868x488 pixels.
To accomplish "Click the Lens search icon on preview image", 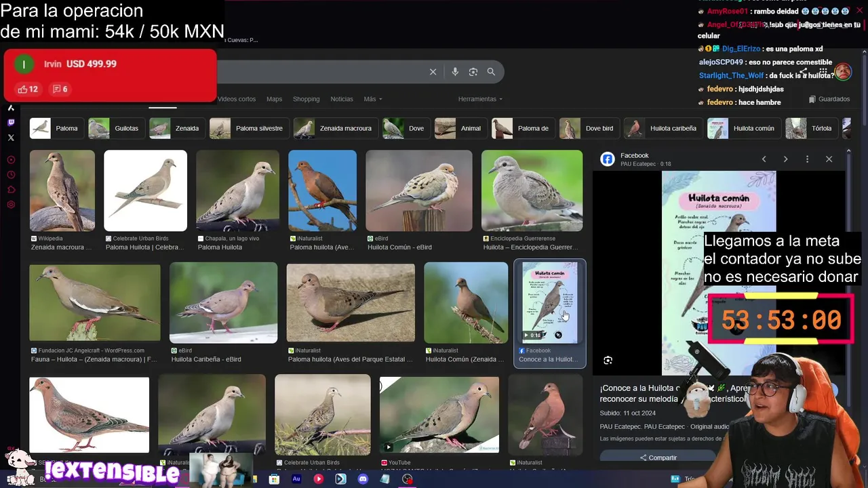I will (x=608, y=361).
